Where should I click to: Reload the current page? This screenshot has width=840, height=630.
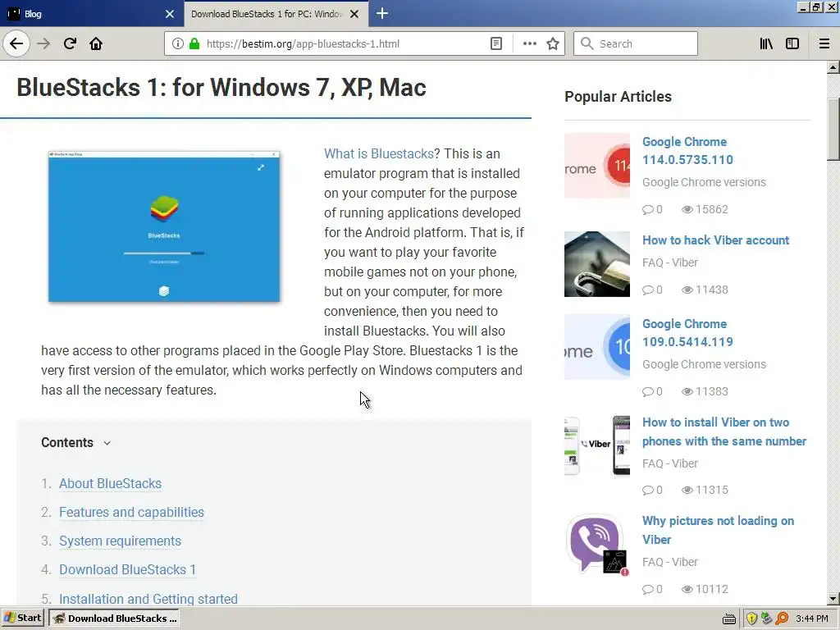70,43
